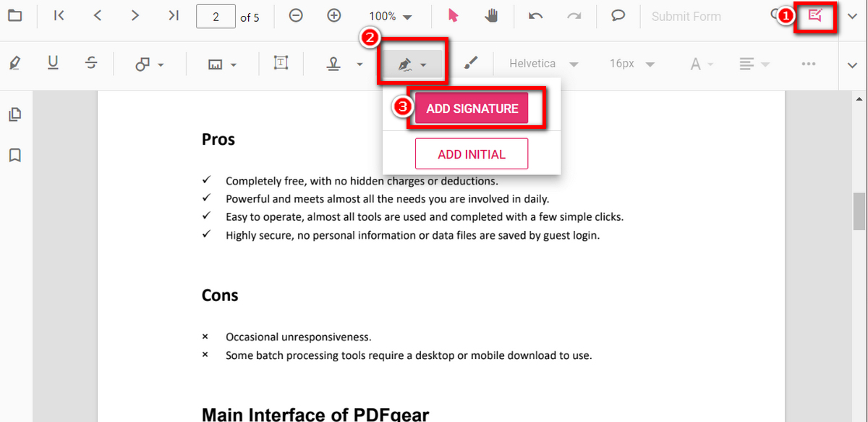868x422 pixels.
Task: Click the undo arrow
Action: 535,16
